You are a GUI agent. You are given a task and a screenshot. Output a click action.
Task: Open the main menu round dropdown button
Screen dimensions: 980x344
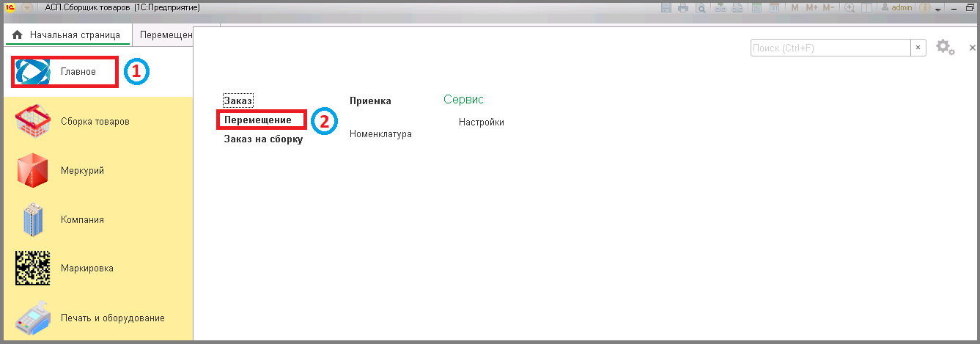point(26,7)
